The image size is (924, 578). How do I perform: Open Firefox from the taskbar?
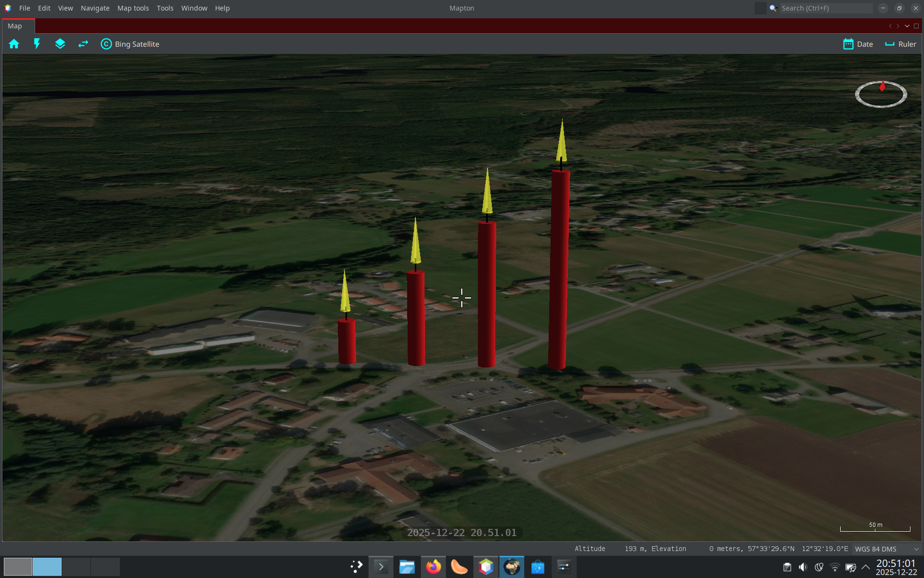point(433,567)
